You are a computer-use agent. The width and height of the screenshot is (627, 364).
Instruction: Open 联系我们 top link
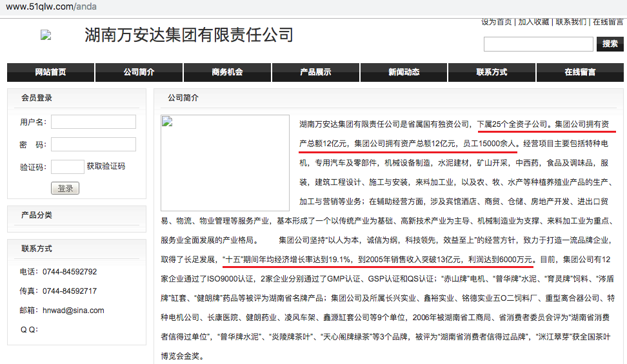pos(571,22)
